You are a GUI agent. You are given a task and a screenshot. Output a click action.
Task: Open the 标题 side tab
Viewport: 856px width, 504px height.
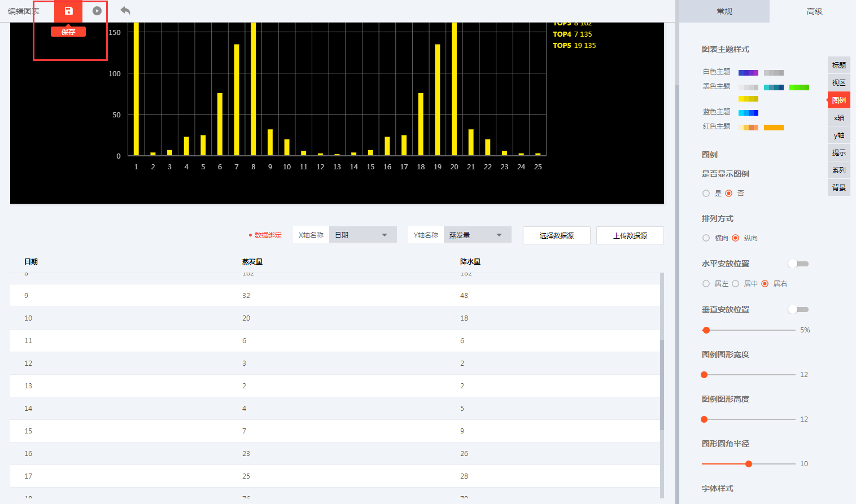pyautogui.click(x=839, y=65)
